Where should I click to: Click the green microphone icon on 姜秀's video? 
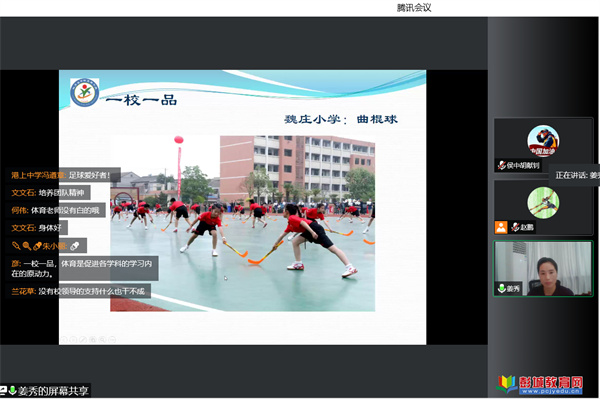click(502, 288)
